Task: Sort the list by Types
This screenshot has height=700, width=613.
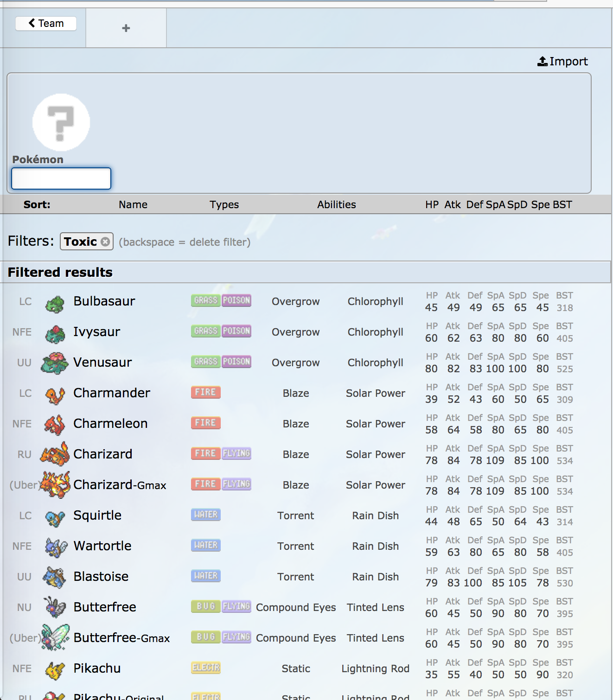Action: point(224,204)
